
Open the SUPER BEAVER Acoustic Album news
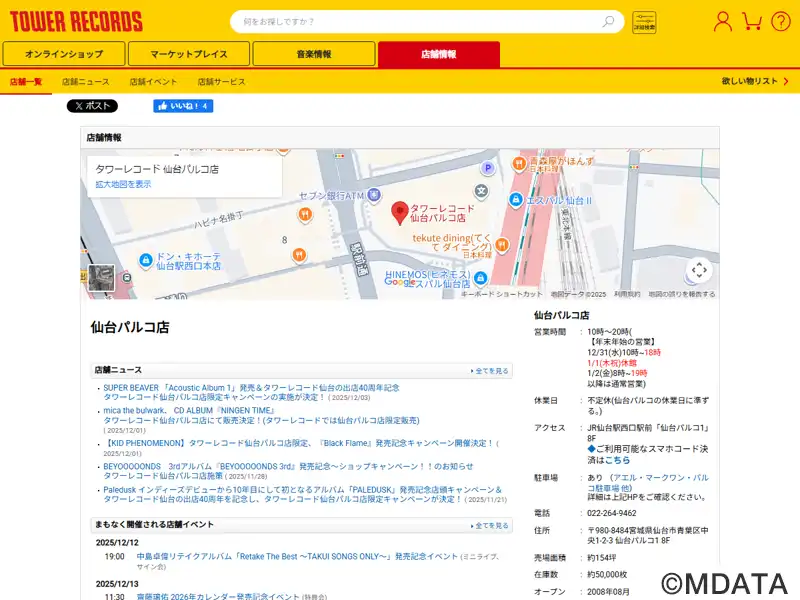252,392
